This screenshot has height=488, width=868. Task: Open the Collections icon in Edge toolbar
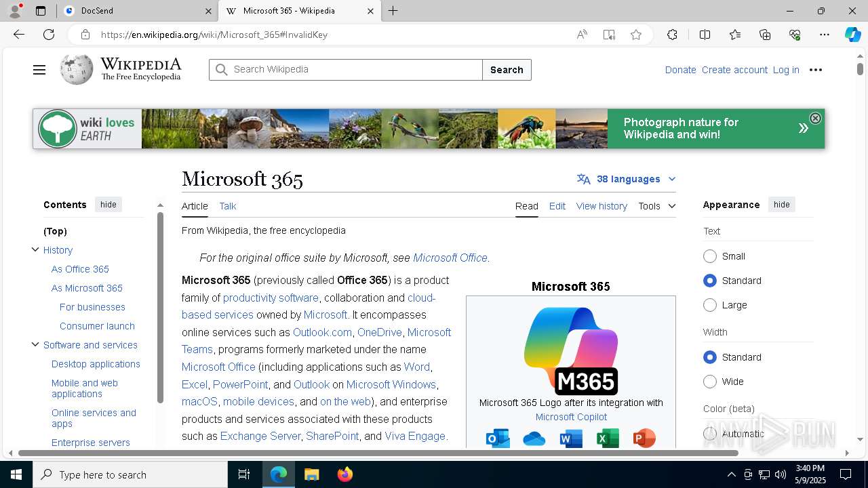[x=765, y=35]
